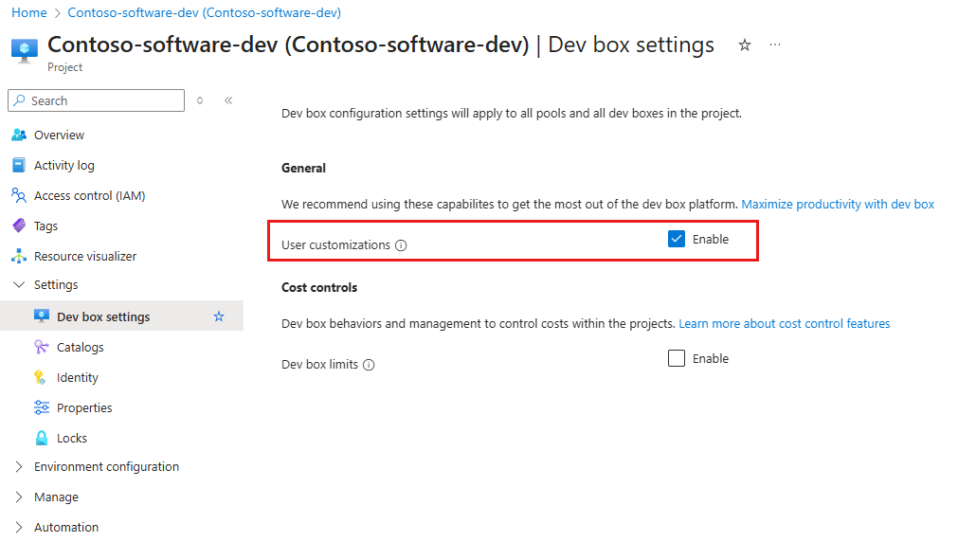
Task: Click the project resource icon beside title
Action: pyautogui.click(x=25, y=51)
